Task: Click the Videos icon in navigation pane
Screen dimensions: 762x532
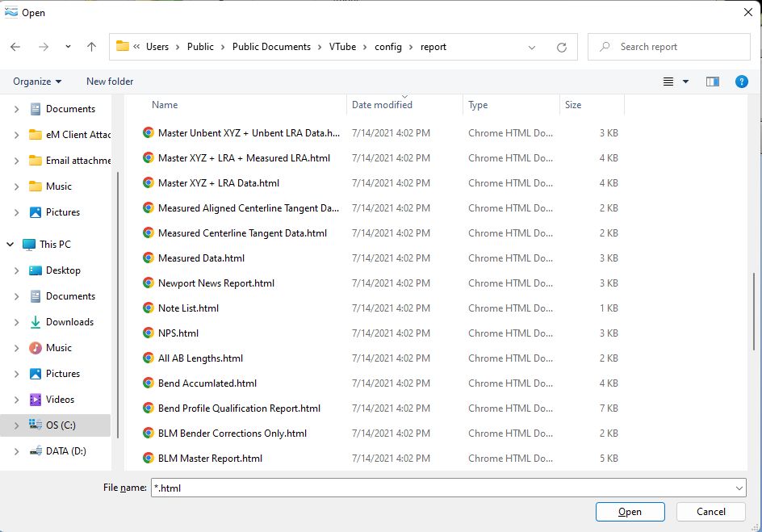Action: pyautogui.click(x=36, y=400)
